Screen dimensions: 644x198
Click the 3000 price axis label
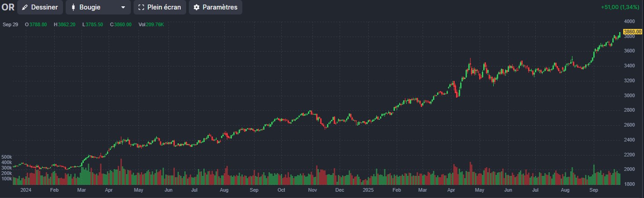[x=629, y=95]
